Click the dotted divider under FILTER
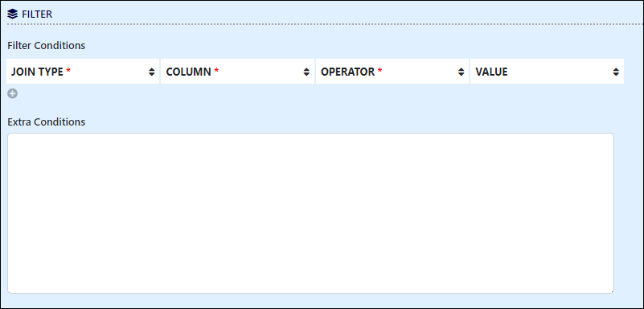This screenshot has width=644, height=309. coord(326,24)
